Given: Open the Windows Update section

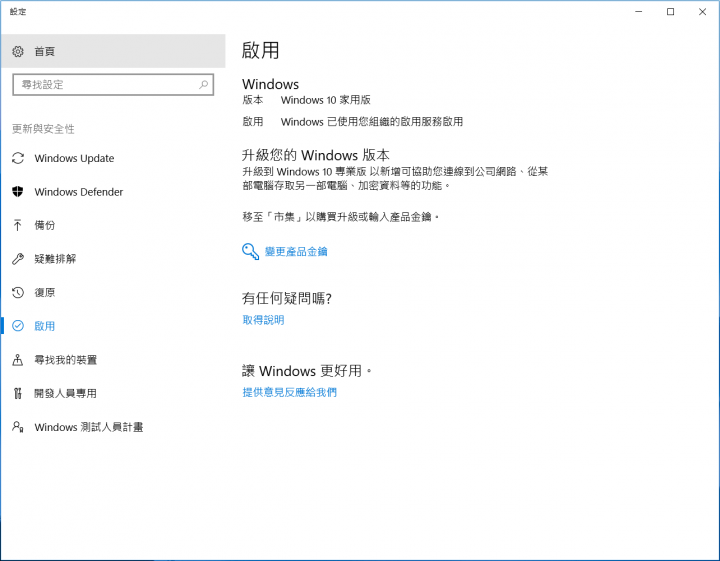Looking at the screenshot, I should [x=113, y=158].
